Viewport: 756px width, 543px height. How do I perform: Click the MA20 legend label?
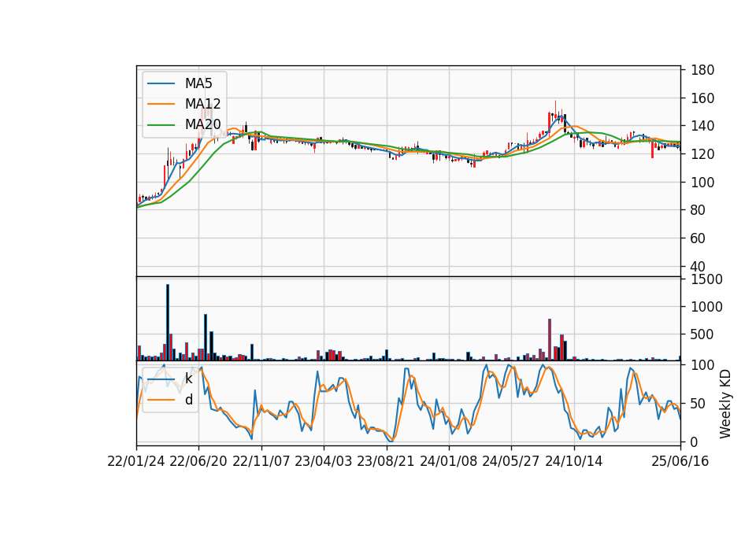(202, 124)
